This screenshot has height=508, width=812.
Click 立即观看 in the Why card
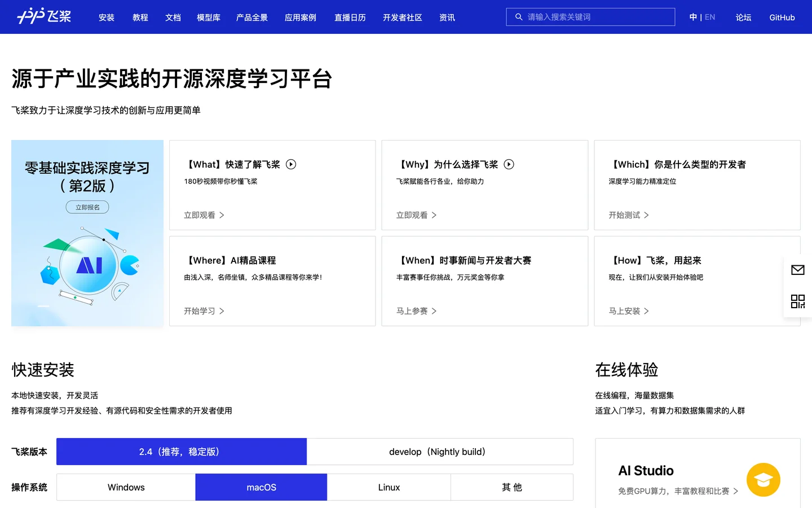tap(412, 215)
